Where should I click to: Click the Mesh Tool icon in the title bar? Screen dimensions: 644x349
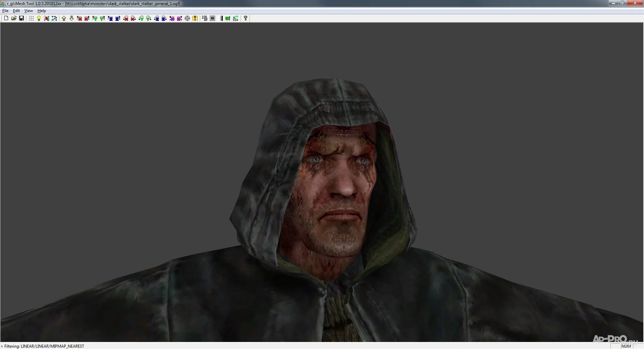[x=3, y=4]
